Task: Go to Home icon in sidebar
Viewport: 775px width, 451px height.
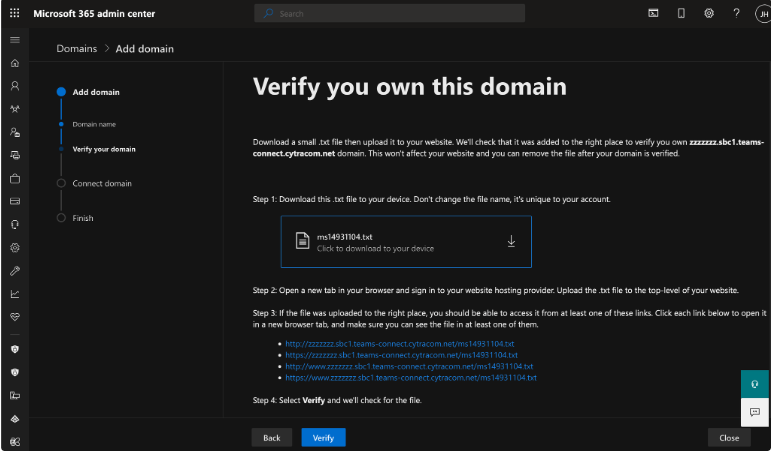Action: click(x=14, y=63)
